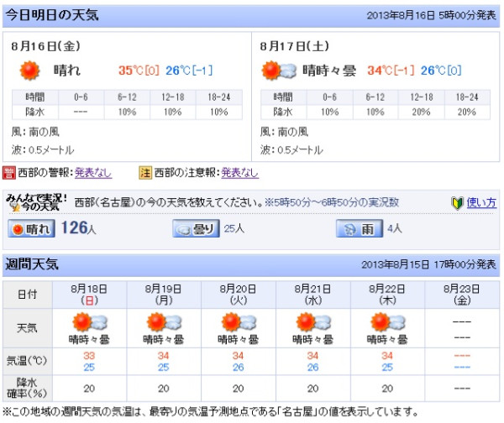Viewport: 504px width, 423px height.
Task: Click the 8月17日(土) date heading
Action: point(295,46)
